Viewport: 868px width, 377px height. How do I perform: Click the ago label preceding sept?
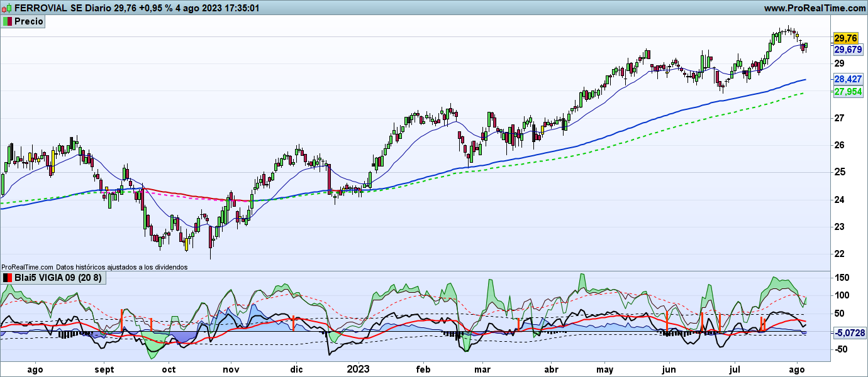coord(36,369)
